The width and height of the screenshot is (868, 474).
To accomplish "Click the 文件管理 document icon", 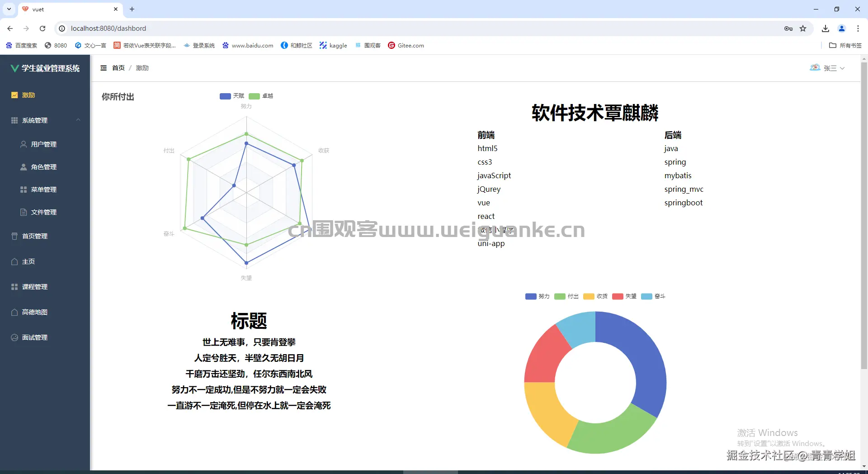I will click(x=24, y=212).
